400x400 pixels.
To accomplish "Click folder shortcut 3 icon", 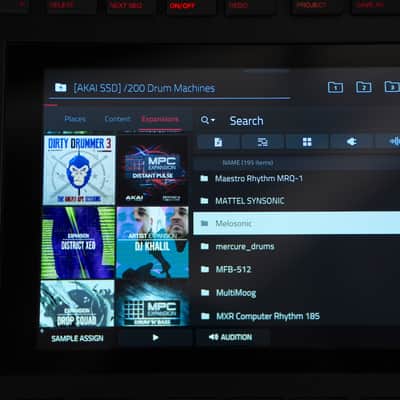I will [x=392, y=87].
